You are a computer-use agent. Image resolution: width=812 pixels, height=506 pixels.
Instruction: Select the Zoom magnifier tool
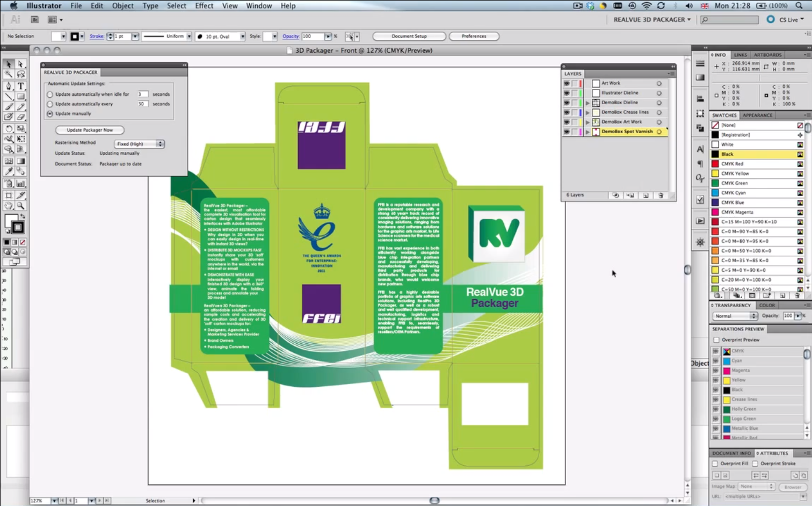tap(20, 206)
